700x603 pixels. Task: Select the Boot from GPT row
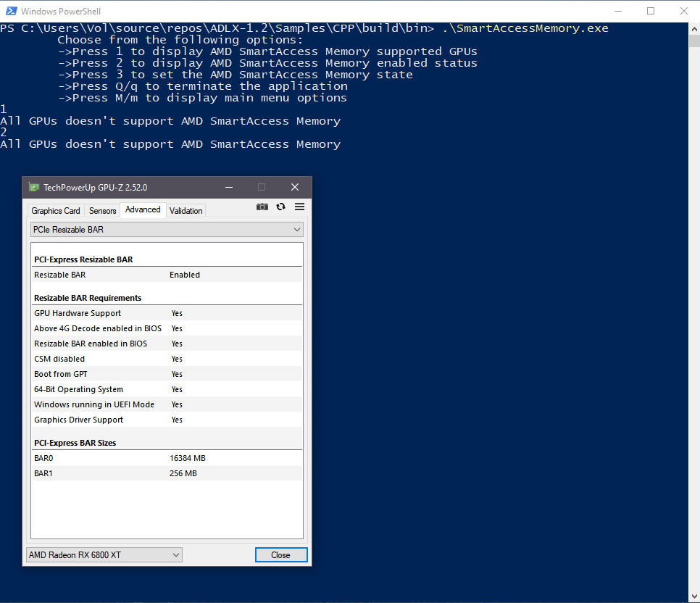click(x=167, y=374)
